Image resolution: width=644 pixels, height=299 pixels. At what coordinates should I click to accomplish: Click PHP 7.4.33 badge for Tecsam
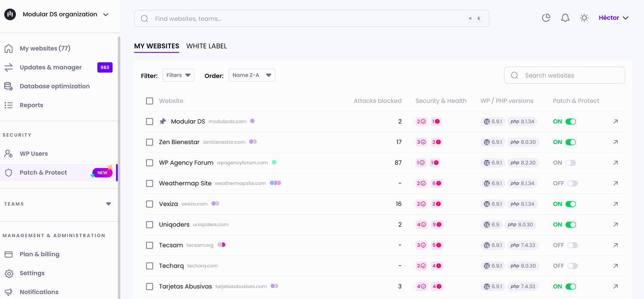pyautogui.click(x=523, y=245)
